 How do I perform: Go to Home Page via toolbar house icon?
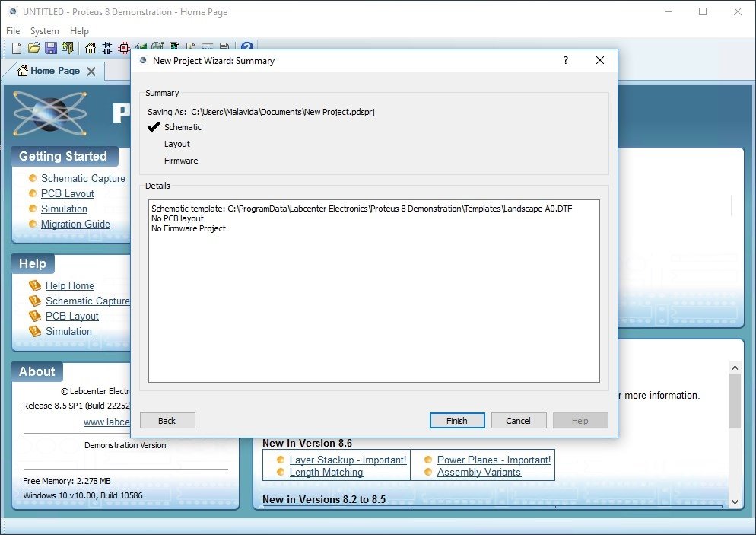91,48
